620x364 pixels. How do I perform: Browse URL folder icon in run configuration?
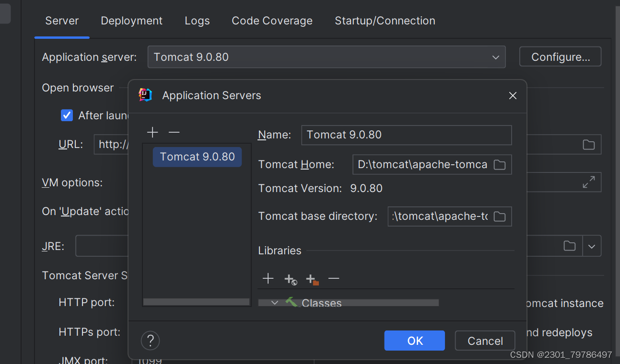tap(589, 145)
